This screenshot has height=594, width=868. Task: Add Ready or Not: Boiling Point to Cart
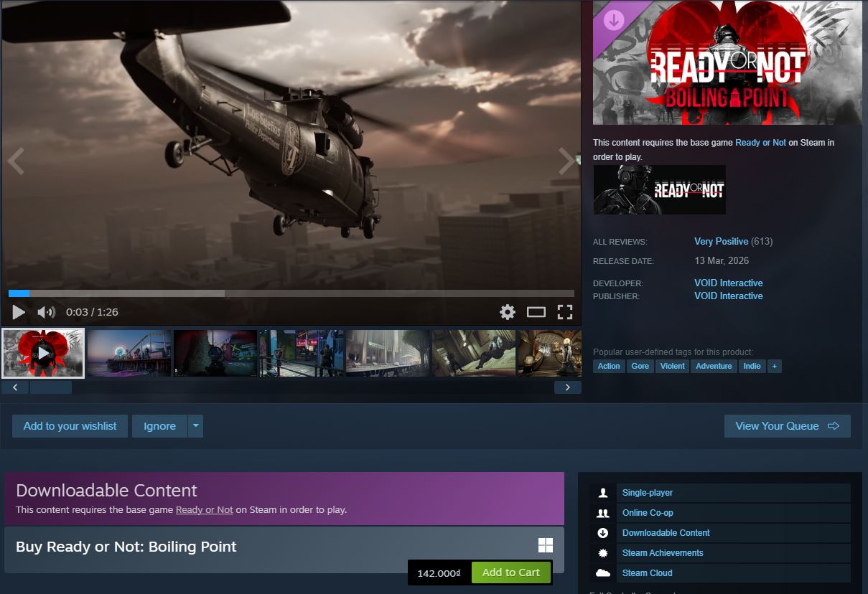tap(511, 572)
